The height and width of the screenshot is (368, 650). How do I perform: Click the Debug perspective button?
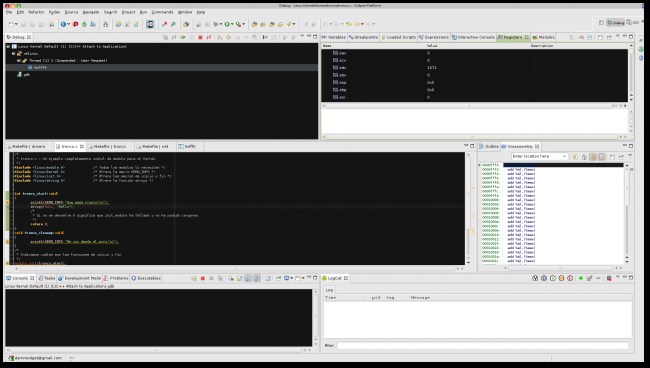616,22
